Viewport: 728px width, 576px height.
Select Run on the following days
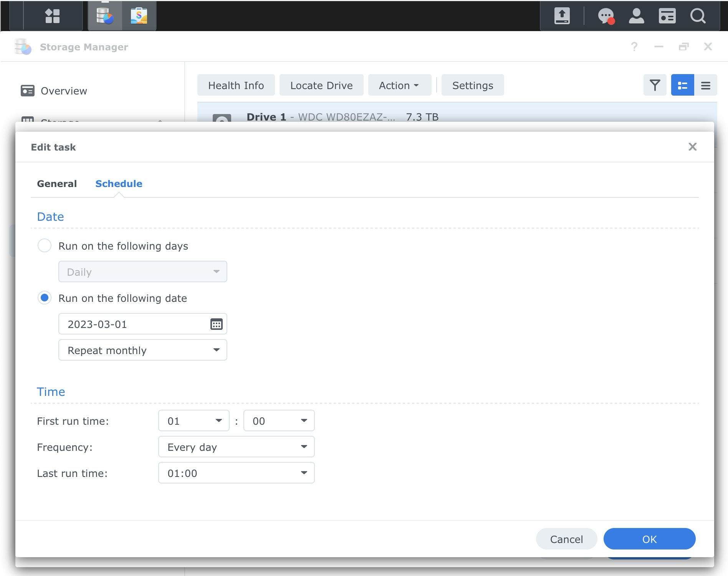[45, 245]
